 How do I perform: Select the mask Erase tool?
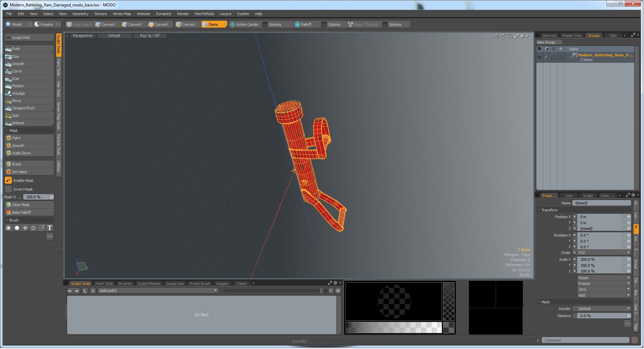(x=29, y=164)
